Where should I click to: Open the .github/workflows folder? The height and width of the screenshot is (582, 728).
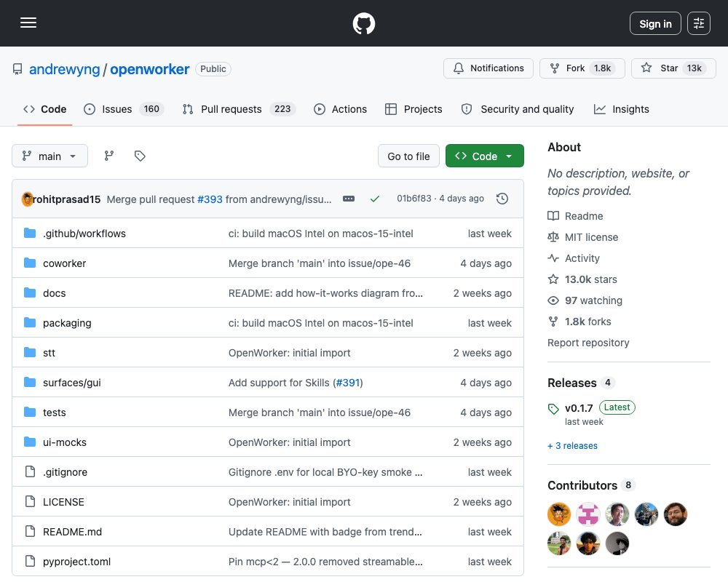(84, 234)
